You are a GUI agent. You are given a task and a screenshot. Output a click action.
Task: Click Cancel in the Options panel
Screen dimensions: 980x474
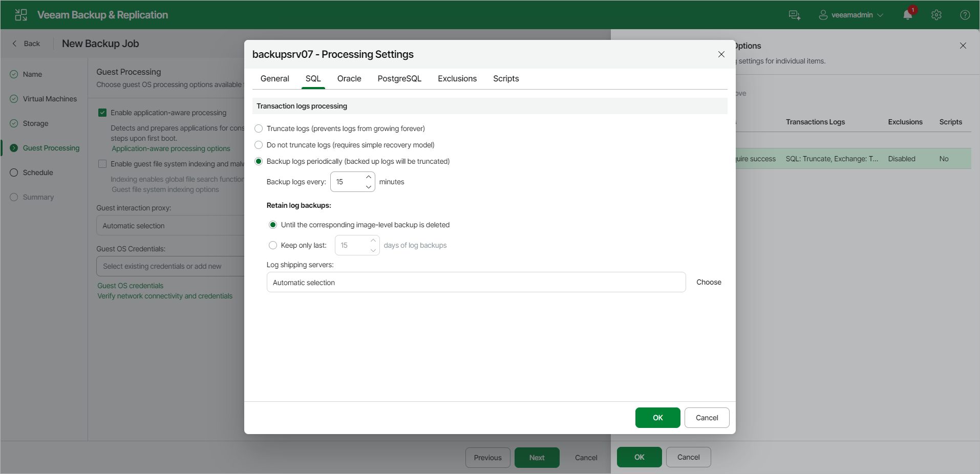689,457
